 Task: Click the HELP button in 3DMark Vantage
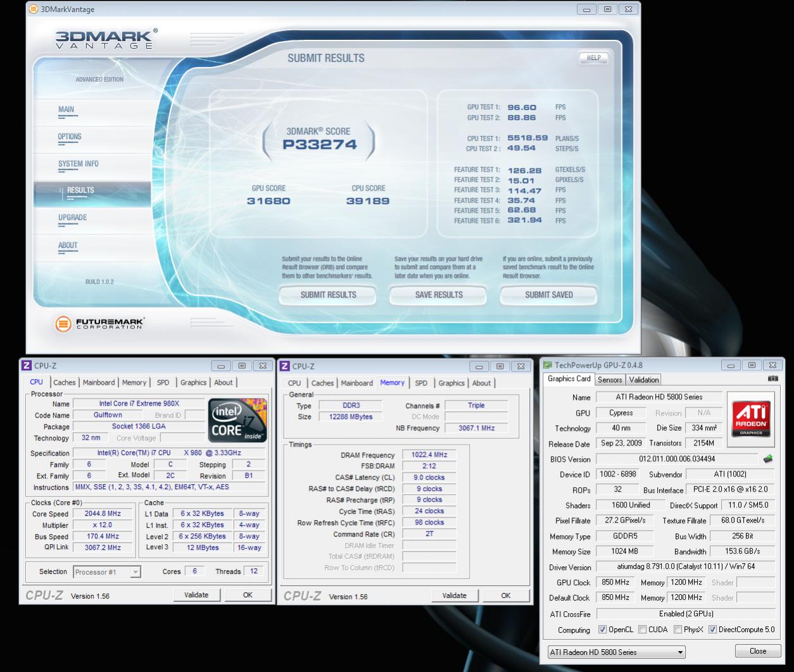pyautogui.click(x=593, y=58)
